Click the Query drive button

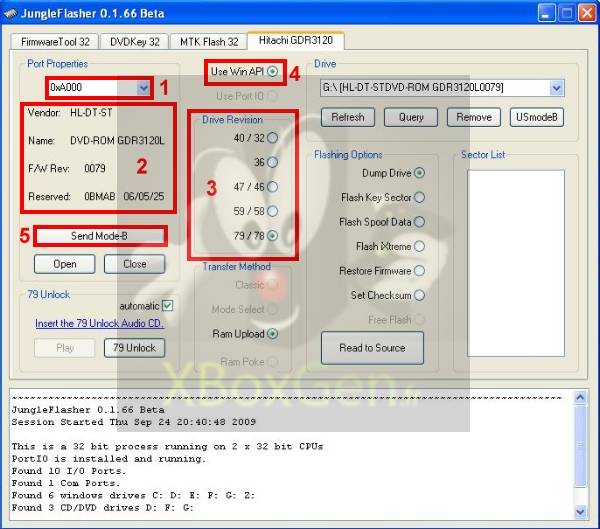tap(411, 117)
